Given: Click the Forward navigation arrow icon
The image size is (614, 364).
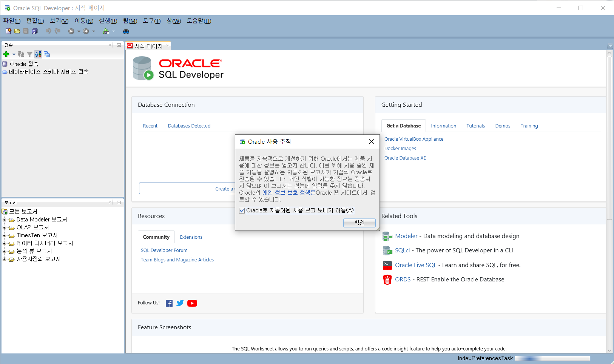Looking at the screenshot, I should click(x=86, y=31).
